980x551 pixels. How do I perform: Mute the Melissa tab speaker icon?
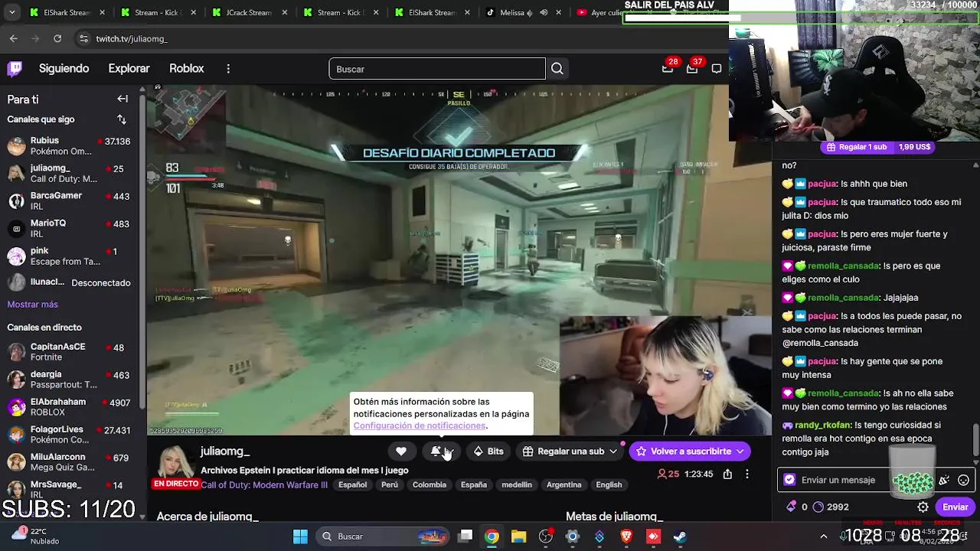point(544,12)
